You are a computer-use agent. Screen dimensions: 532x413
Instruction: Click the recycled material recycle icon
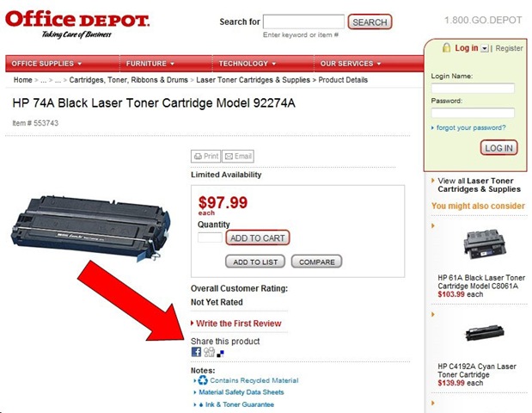click(203, 379)
